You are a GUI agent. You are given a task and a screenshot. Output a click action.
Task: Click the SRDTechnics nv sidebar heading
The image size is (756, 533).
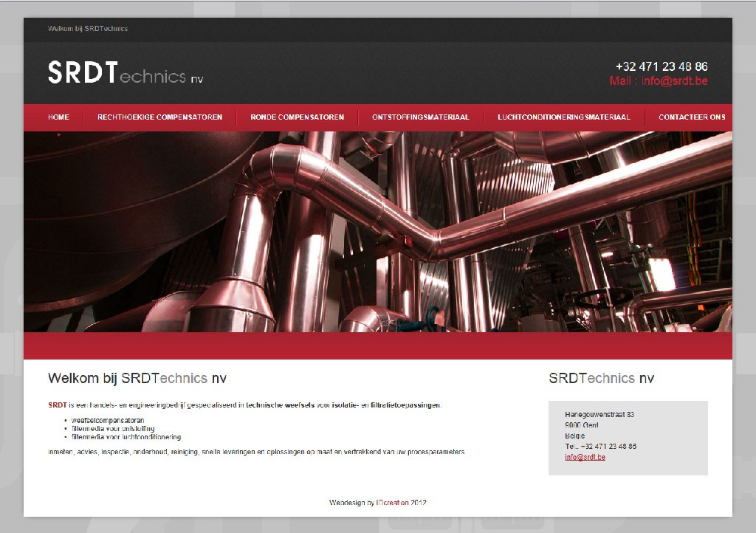[600, 377]
